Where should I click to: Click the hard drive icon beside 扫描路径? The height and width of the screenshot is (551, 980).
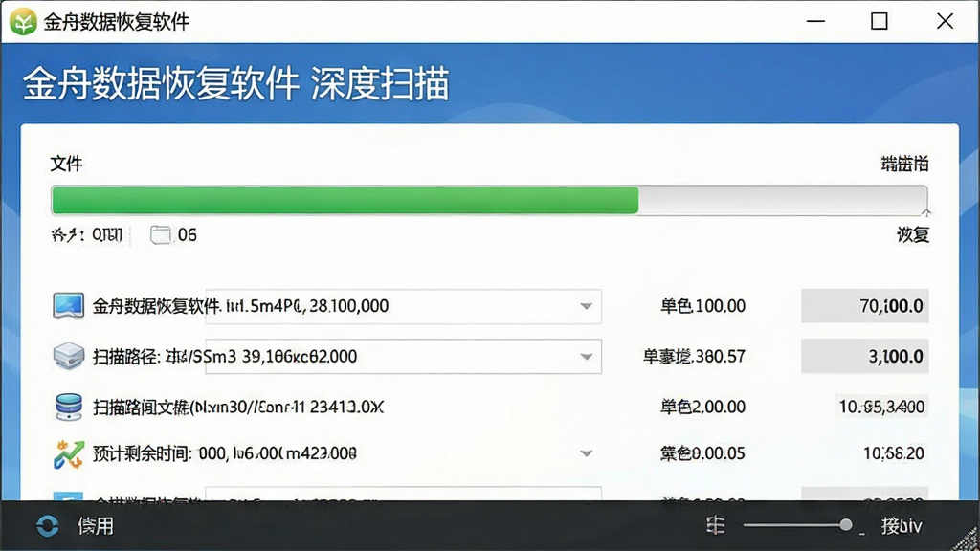point(68,356)
